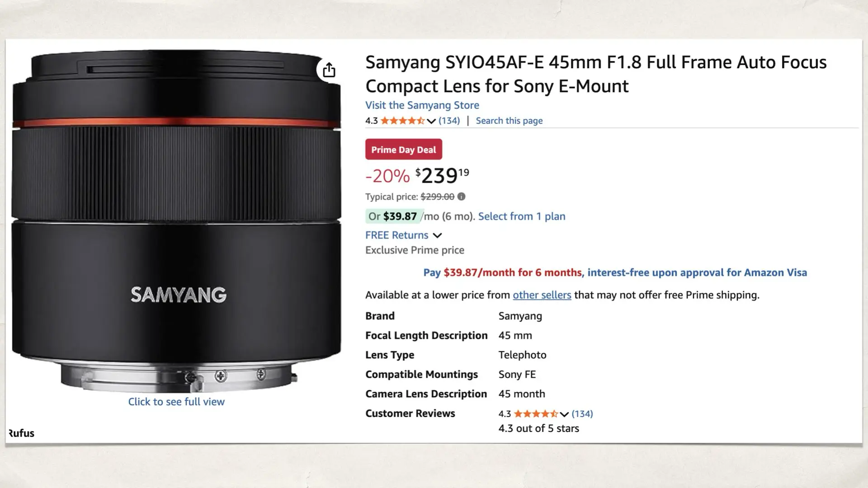This screenshot has width=868, height=488.
Task: Expand the Customer Reviews rating dropdown
Action: (563, 414)
